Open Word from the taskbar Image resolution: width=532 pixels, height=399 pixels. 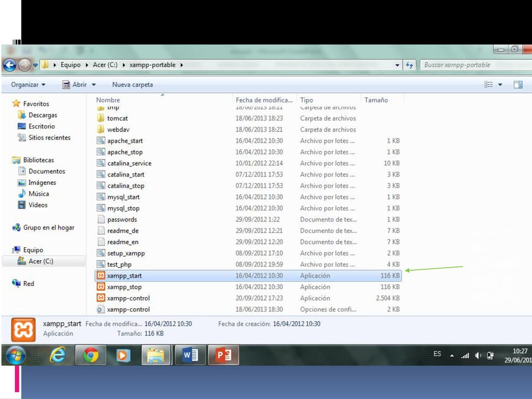coord(190,355)
